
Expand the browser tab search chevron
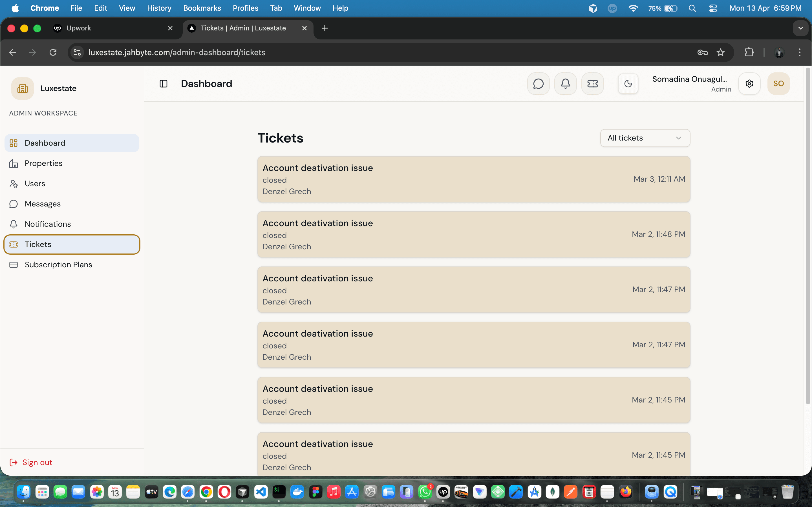[x=801, y=28]
